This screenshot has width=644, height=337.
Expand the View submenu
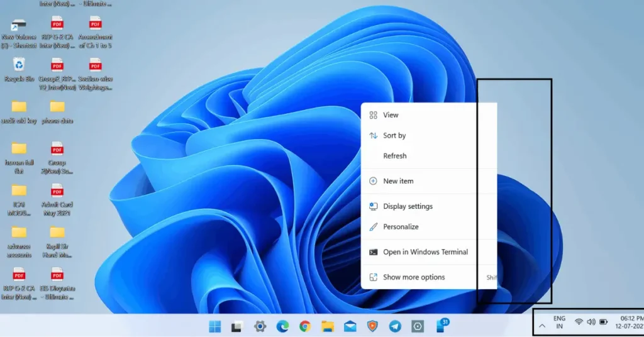(x=391, y=115)
